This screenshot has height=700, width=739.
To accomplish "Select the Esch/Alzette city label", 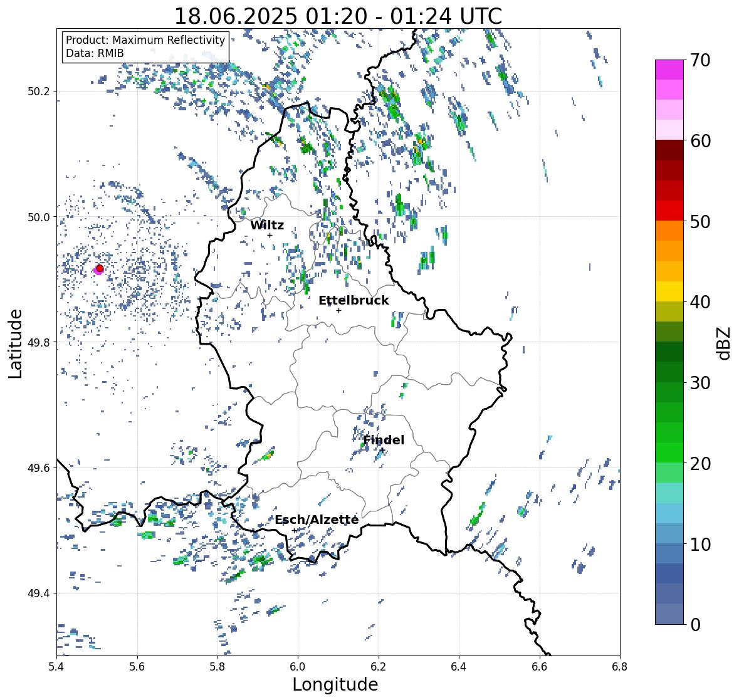I will [317, 520].
